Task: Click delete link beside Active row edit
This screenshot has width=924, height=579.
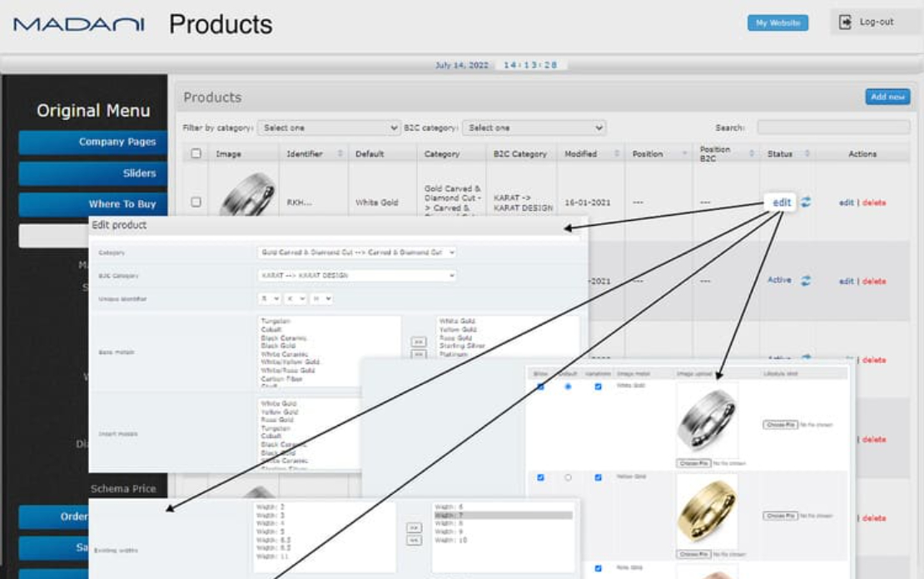Action: tap(874, 282)
